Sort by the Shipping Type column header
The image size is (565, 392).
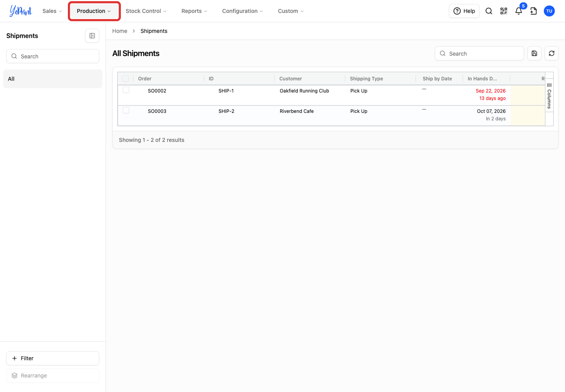pos(366,78)
